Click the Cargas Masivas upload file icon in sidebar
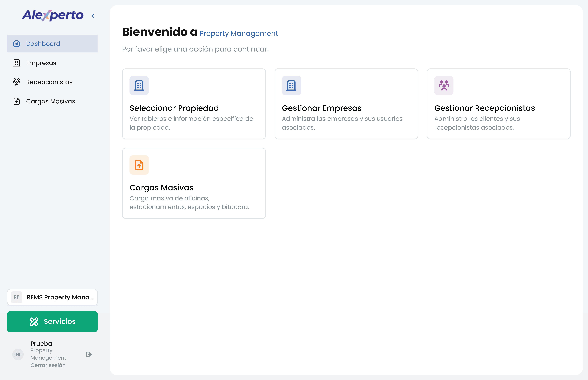Image resolution: width=588 pixels, height=380 pixels. 17,101
